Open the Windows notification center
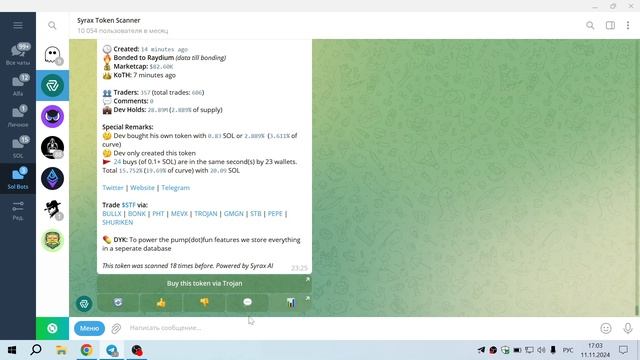The width and height of the screenshot is (640, 360). point(623,350)
